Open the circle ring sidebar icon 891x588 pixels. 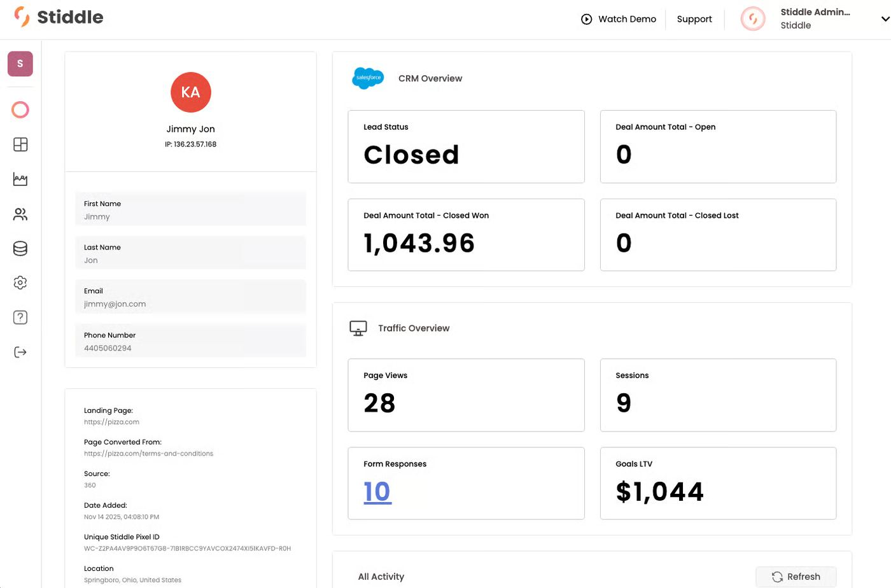(20, 110)
